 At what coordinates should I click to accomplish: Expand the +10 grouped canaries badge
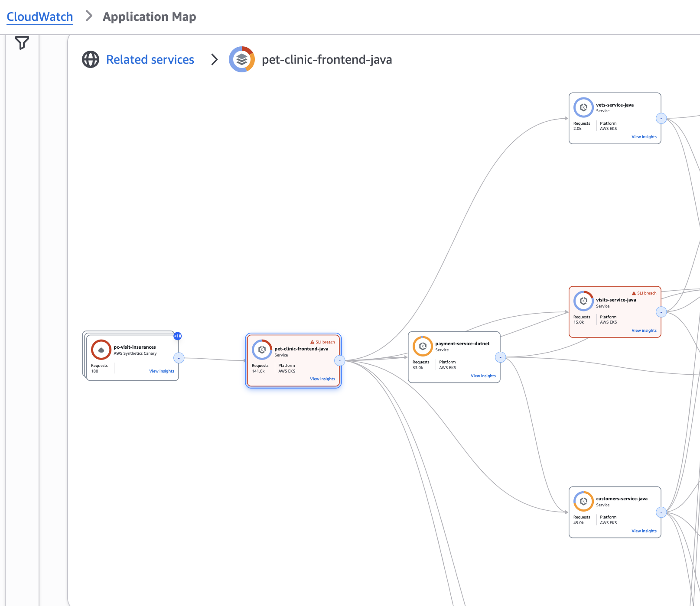point(178,336)
